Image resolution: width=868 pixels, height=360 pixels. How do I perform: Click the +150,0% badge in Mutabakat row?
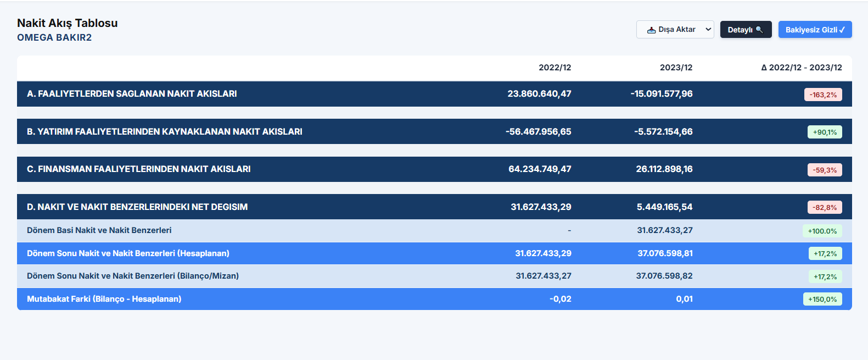click(x=822, y=299)
